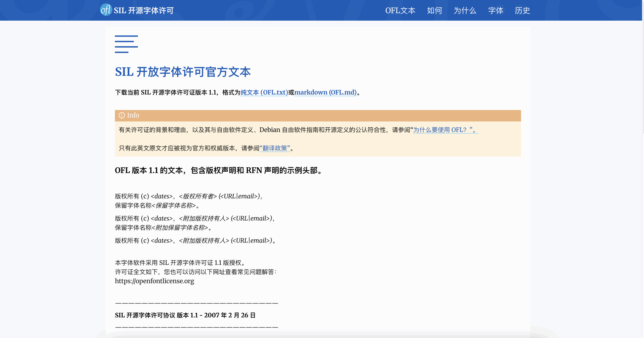The width and height of the screenshot is (644, 338).
Task: Open the 翻译政策 link
Action: coord(275,148)
